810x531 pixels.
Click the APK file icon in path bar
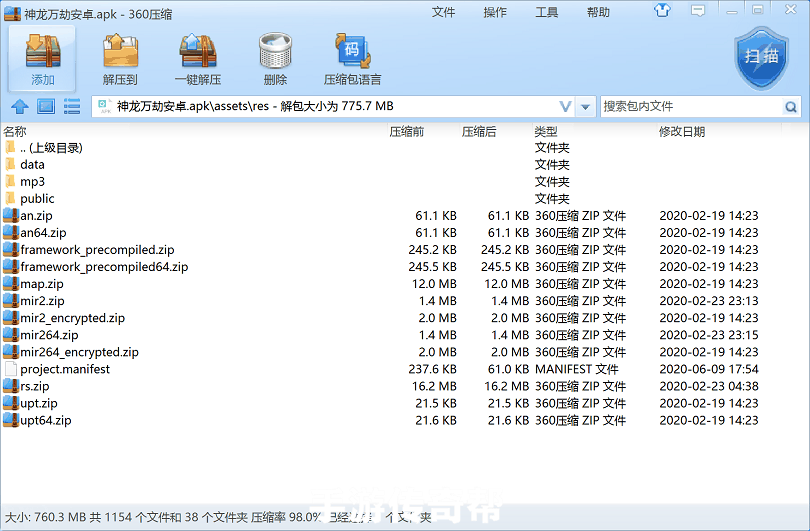105,106
